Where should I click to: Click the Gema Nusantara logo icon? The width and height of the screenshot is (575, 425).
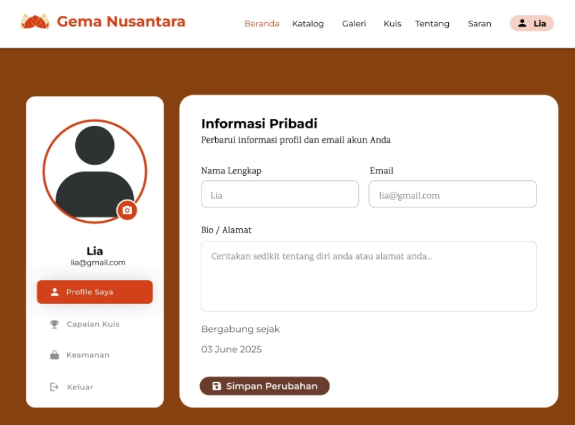tap(35, 22)
